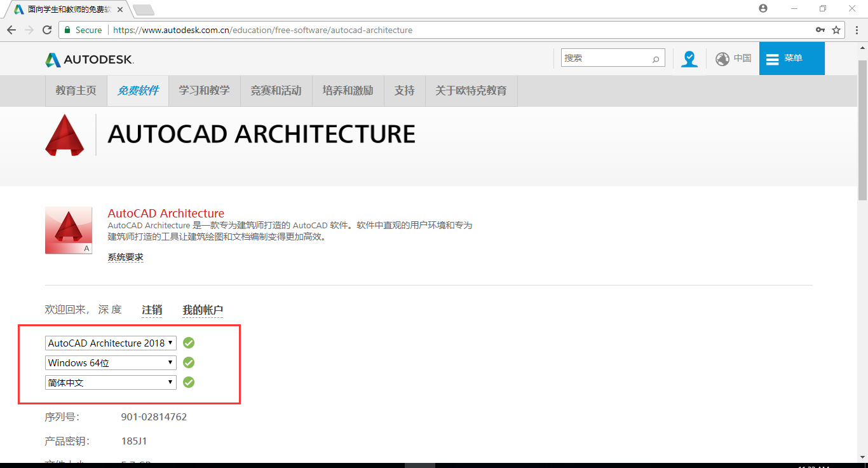Open the 系统要求 link
The height and width of the screenshot is (468, 868).
(x=125, y=258)
